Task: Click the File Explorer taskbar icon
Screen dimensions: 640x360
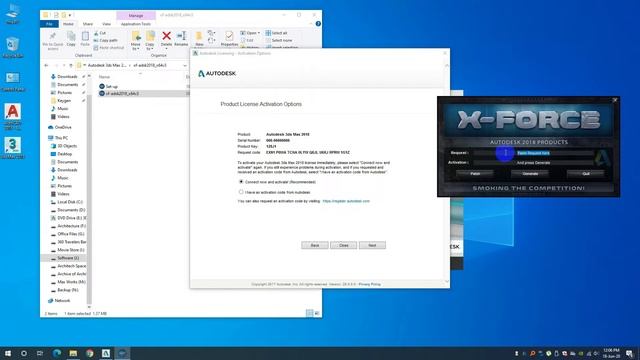Action: click(x=73, y=353)
